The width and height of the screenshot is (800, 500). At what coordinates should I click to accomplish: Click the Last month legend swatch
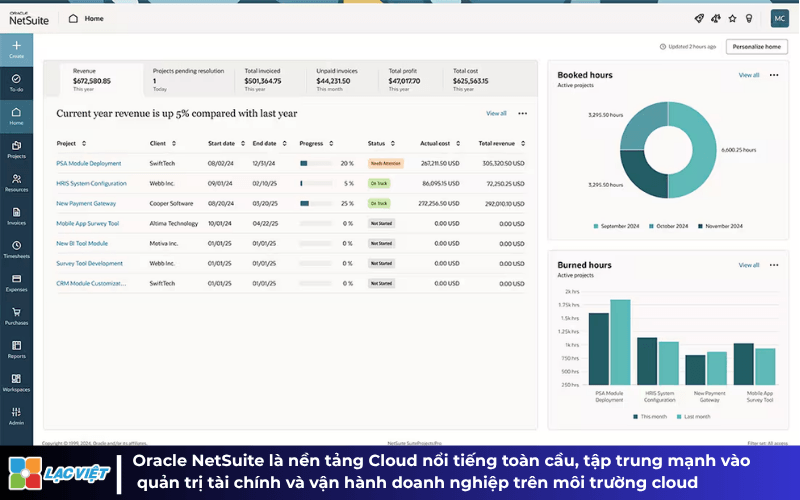679,417
